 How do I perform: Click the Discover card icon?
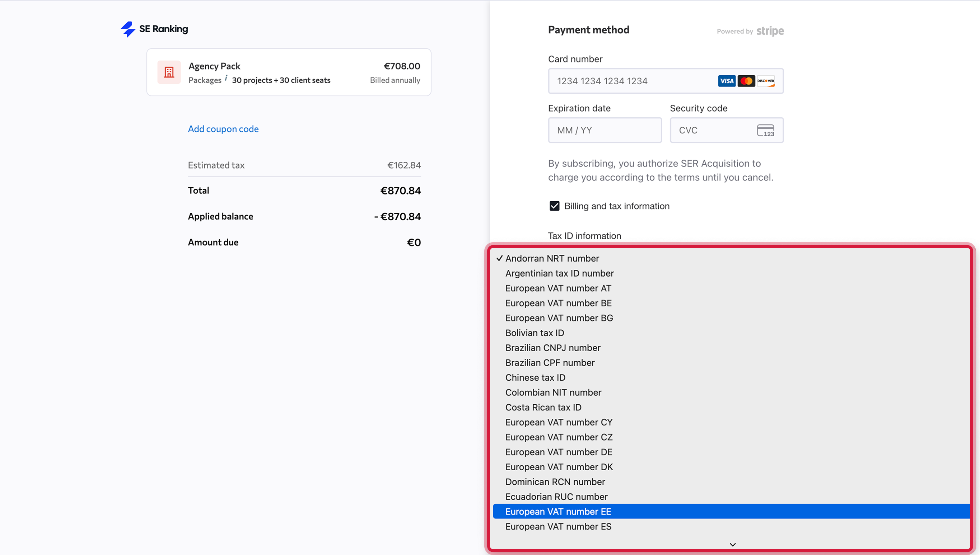(765, 81)
